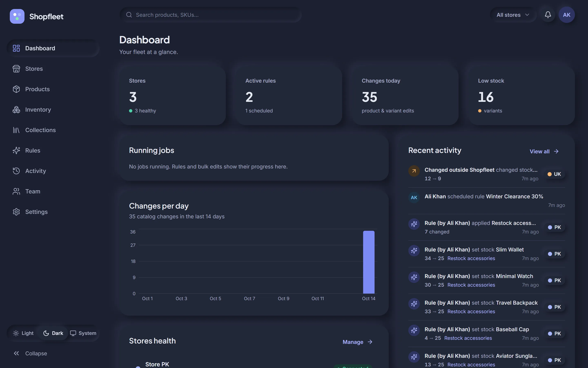Click Store PK row in Stores health
Viewport: 588px width, 368px height.
coord(254,364)
